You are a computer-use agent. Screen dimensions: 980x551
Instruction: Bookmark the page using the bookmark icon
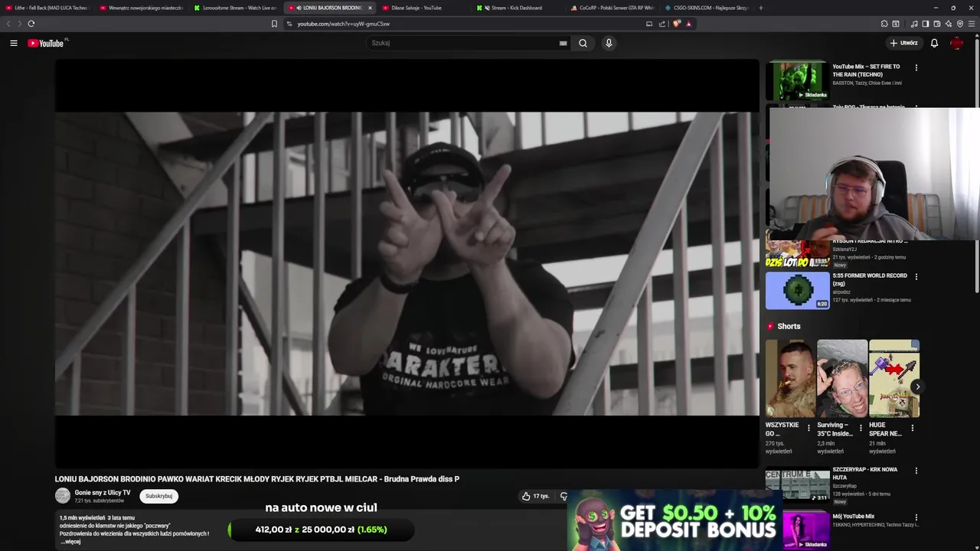point(274,24)
